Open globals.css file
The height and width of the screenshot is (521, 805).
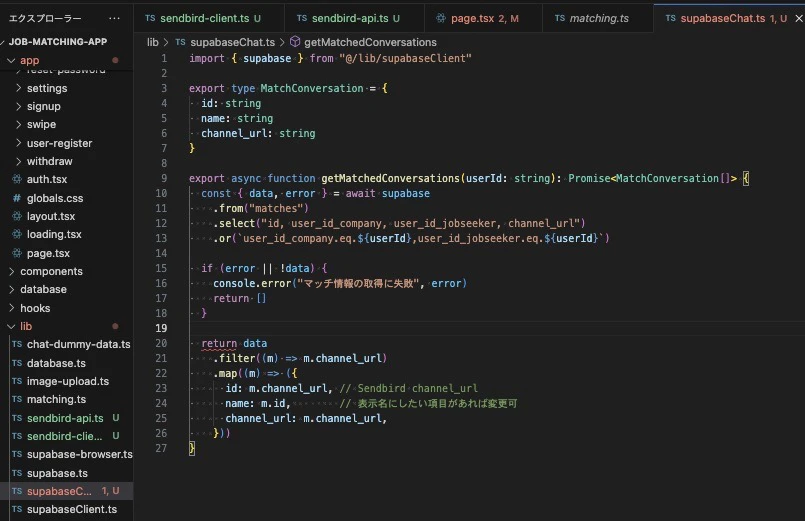pyautogui.click(x=55, y=198)
